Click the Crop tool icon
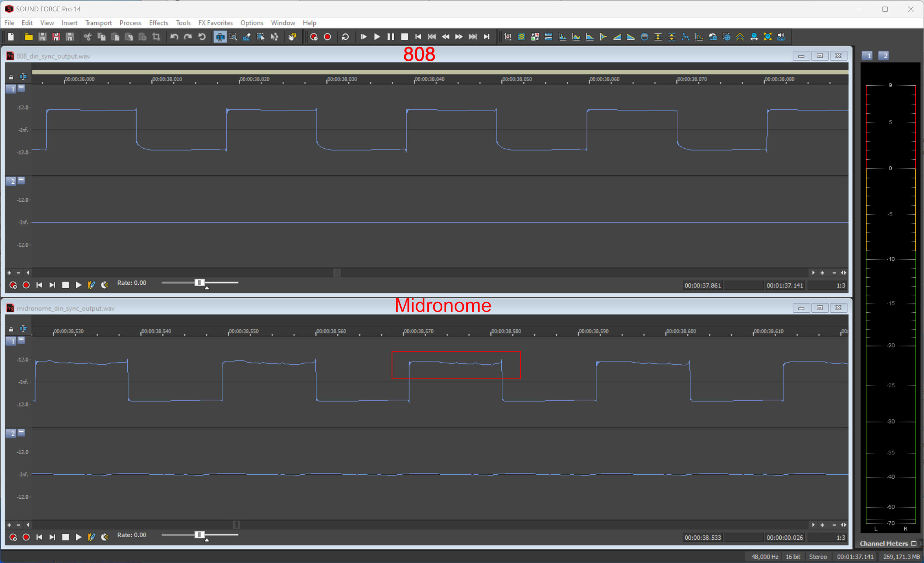The height and width of the screenshot is (563, 924). (156, 37)
